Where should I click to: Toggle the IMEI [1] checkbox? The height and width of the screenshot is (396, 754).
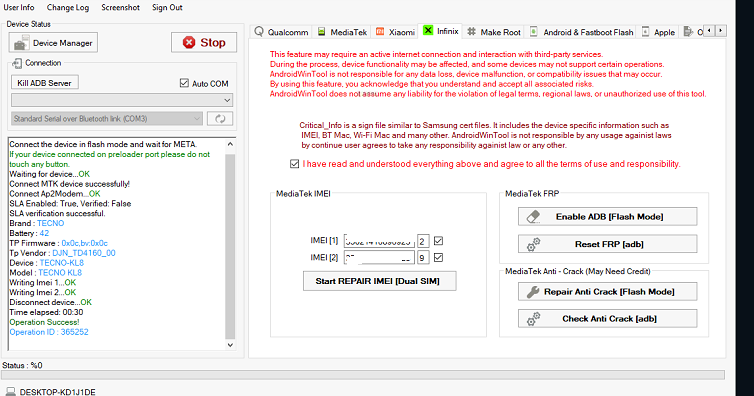coord(438,241)
